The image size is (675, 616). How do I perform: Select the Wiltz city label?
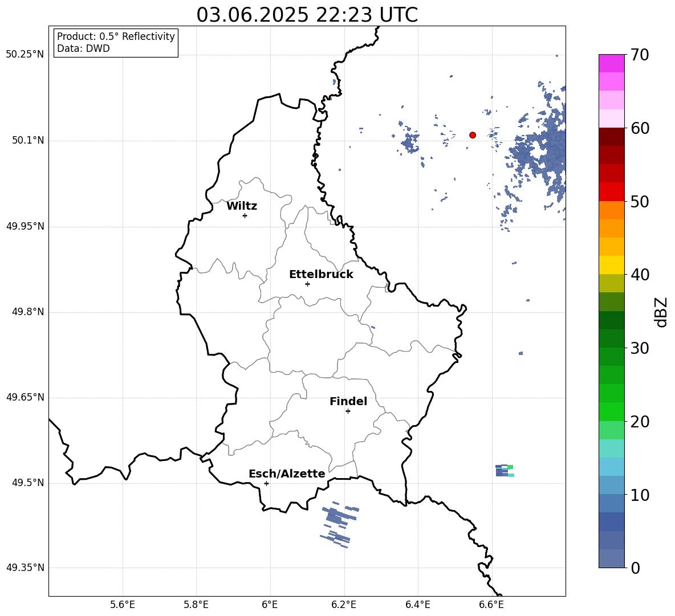click(x=242, y=206)
